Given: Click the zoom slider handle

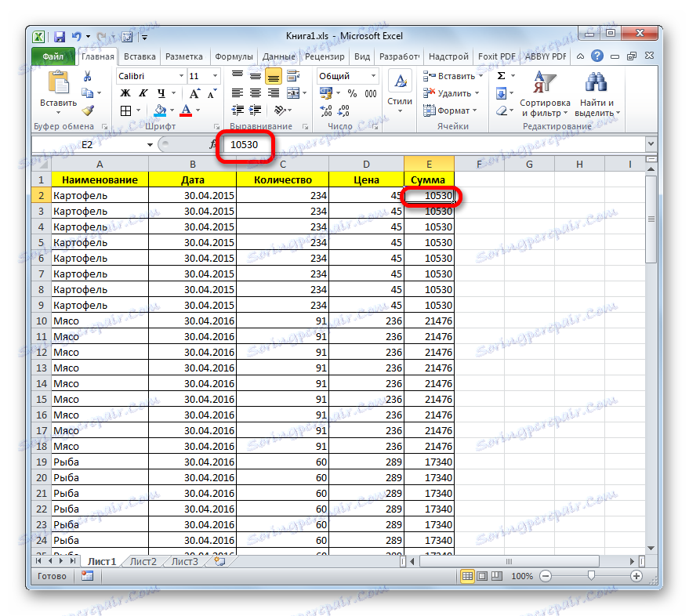Looking at the screenshot, I should point(590,576).
